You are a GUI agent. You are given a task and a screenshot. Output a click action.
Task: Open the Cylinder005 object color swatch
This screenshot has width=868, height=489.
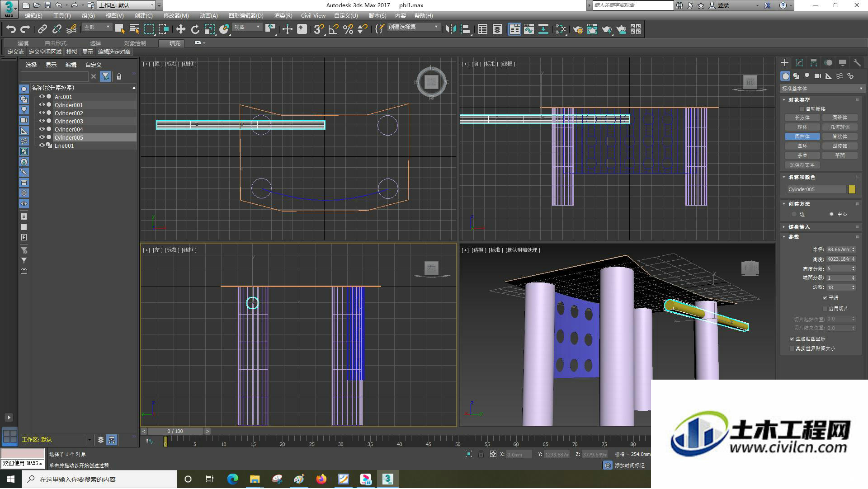pyautogui.click(x=852, y=190)
